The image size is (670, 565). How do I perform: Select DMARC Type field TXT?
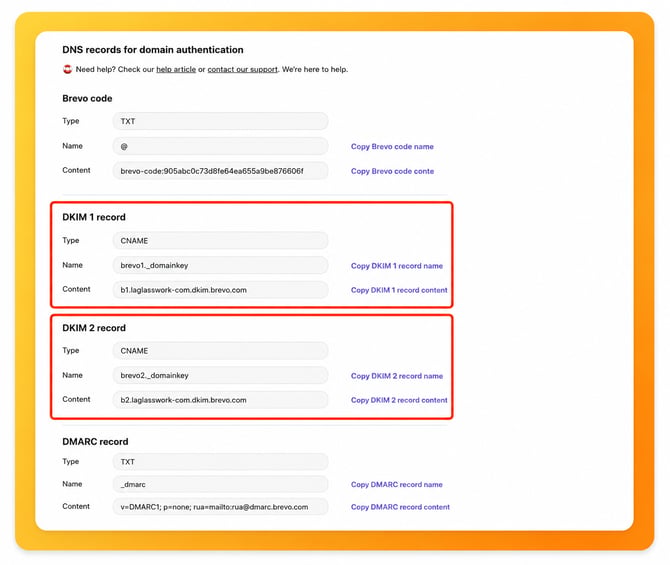coord(220,462)
